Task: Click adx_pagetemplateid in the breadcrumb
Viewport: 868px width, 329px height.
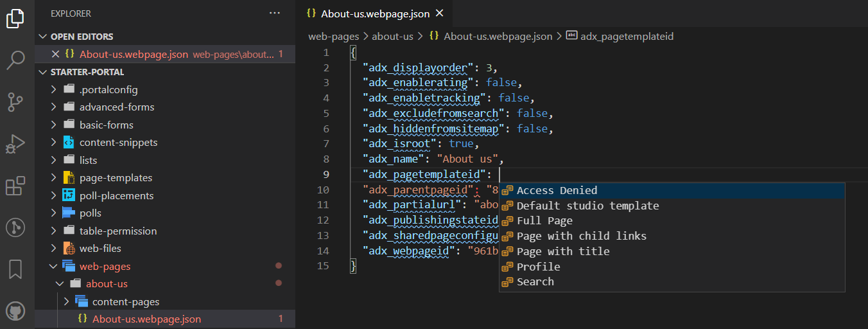Action: (626, 37)
